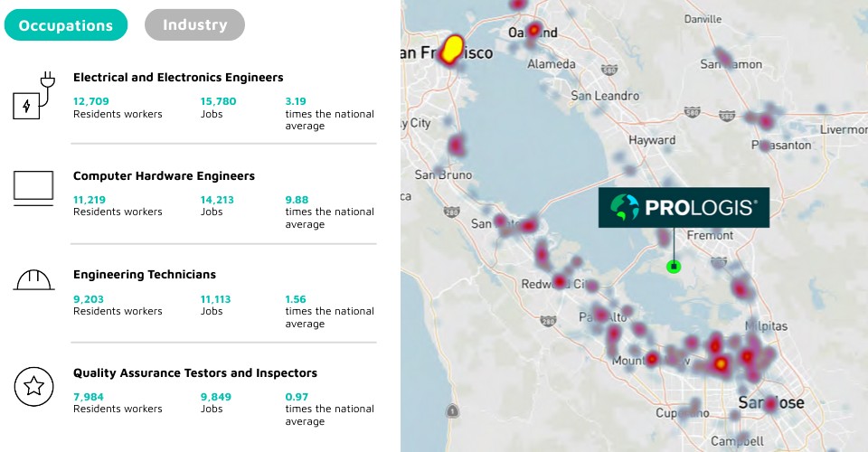Click the 9.88 times national average value
The image size is (868, 452).
pos(297,200)
